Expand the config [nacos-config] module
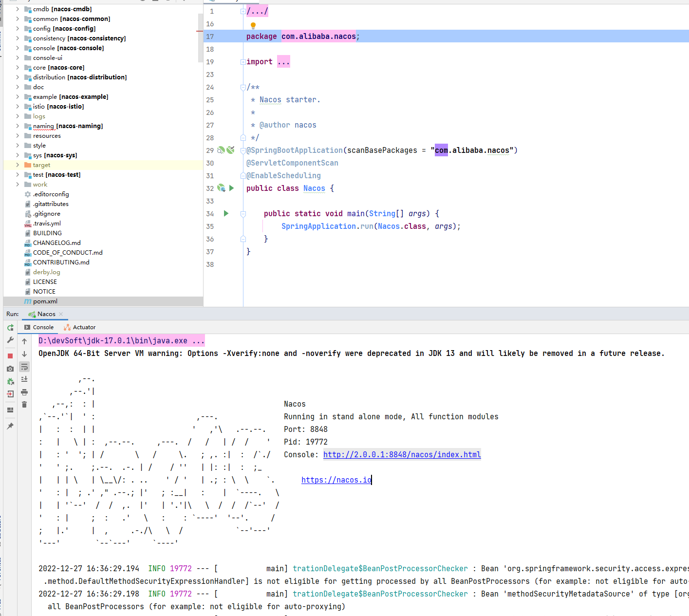The width and height of the screenshot is (689, 616). click(x=18, y=29)
